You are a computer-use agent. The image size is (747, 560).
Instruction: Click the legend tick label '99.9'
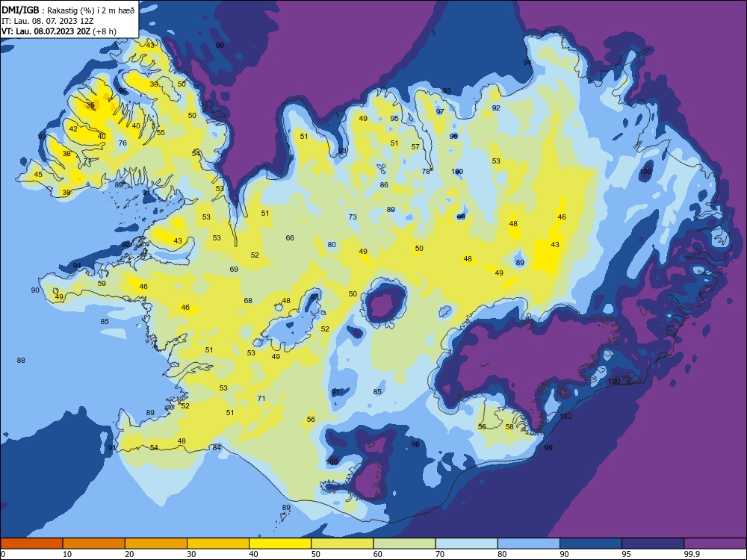[691, 554]
